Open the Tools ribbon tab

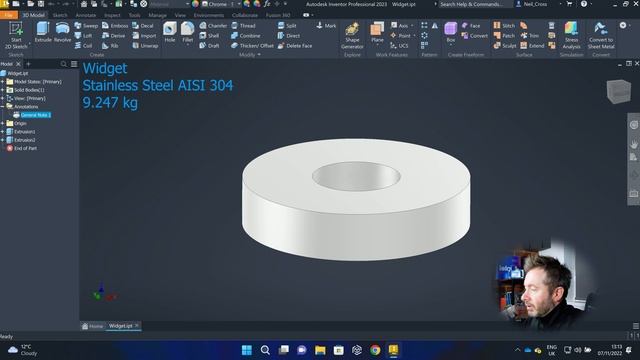(x=134, y=15)
